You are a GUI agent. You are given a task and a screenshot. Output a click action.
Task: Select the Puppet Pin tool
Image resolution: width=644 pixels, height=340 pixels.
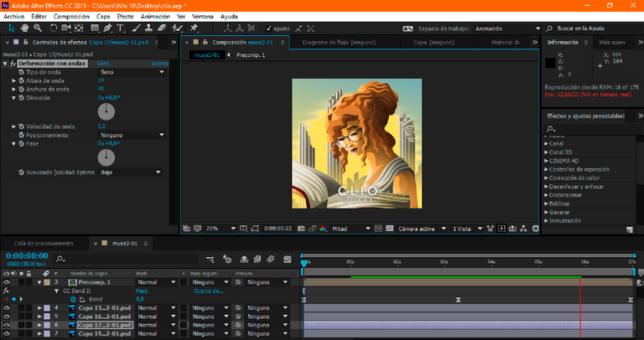pos(194,28)
